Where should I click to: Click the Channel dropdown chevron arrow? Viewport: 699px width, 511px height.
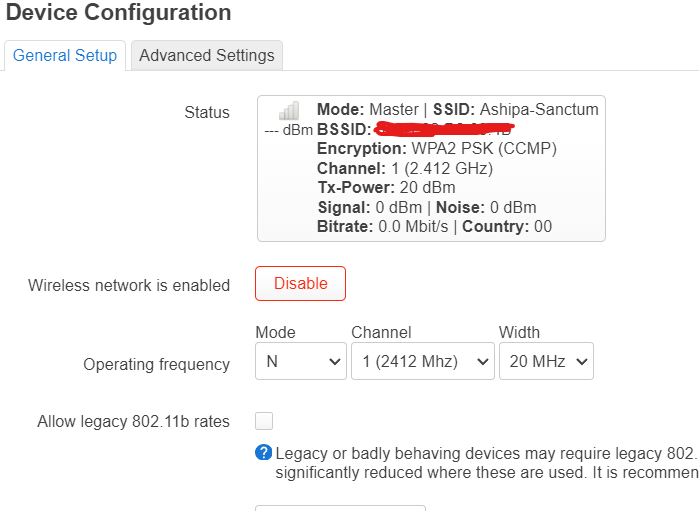(x=483, y=362)
